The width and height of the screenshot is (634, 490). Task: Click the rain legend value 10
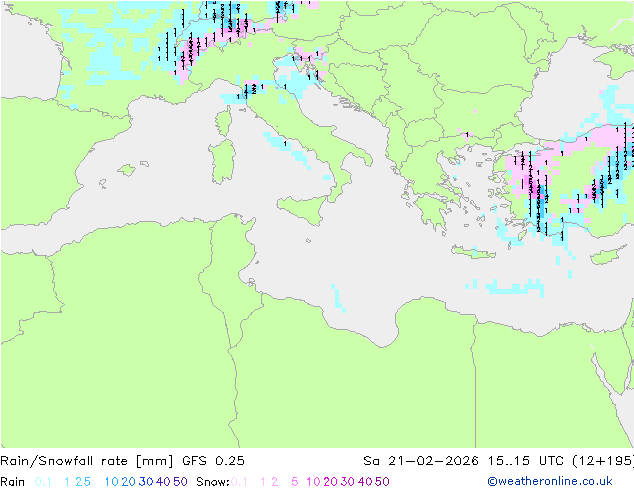pyautogui.click(x=111, y=482)
